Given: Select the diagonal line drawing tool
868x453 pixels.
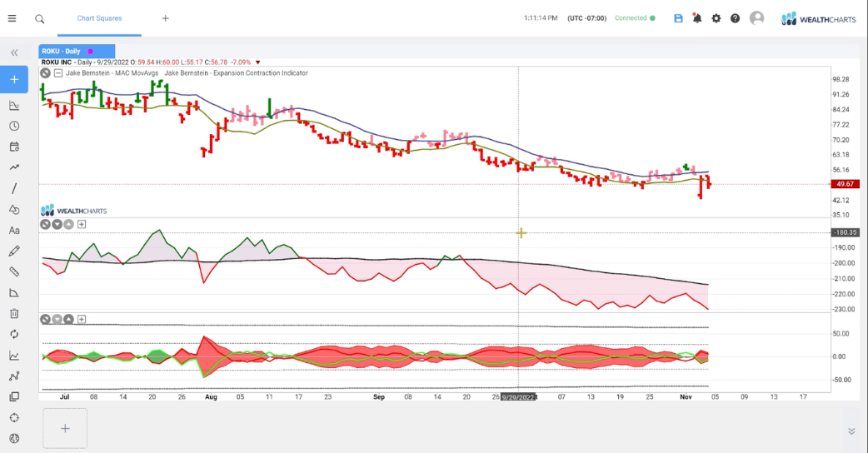Looking at the screenshot, I should 14,189.
